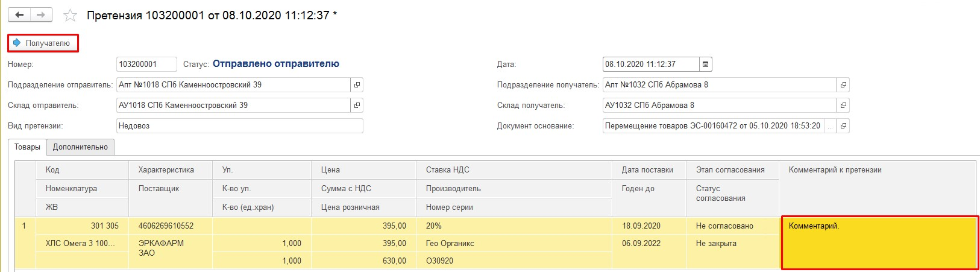Switch to the Дополнительно tab
Image resolution: width=980 pixels, height=272 pixels.
click(80, 147)
